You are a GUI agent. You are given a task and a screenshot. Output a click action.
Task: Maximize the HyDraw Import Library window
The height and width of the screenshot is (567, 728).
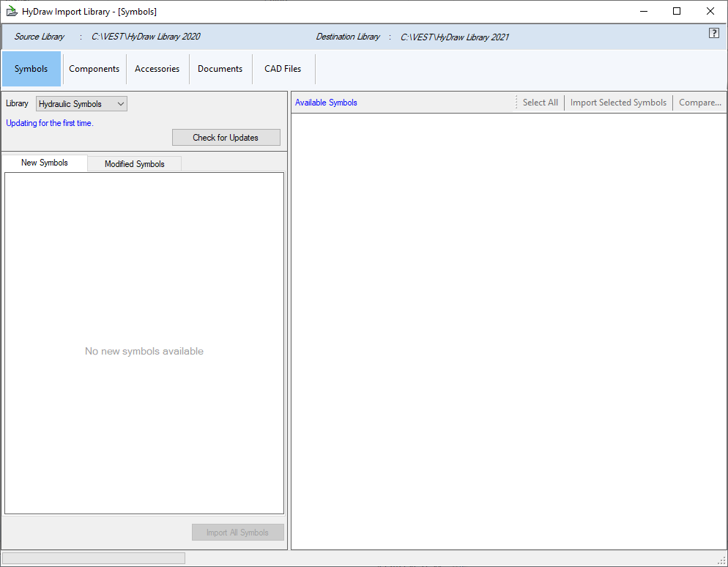point(677,11)
